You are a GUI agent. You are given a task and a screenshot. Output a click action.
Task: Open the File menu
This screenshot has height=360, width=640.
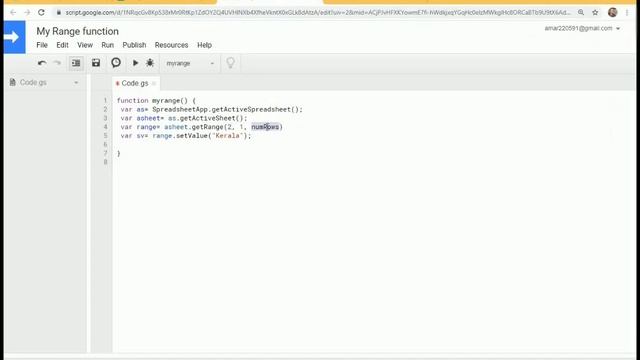pyautogui.click(x=42, y=45)
